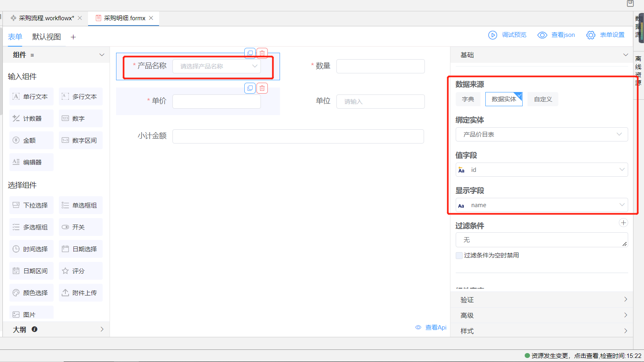The width and height of the screenshot is (644, 362).
Task: Click plus icon beside 过滤条件
Action: tap(623, 223)
